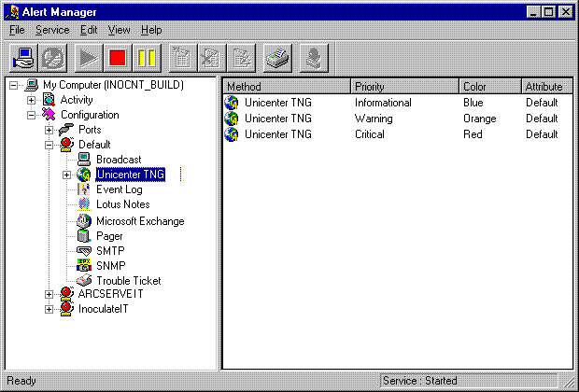Click the Orange color cell
The width and height of the screenshot is (579, 392).
pyautogui.click(x=480, y=119)
